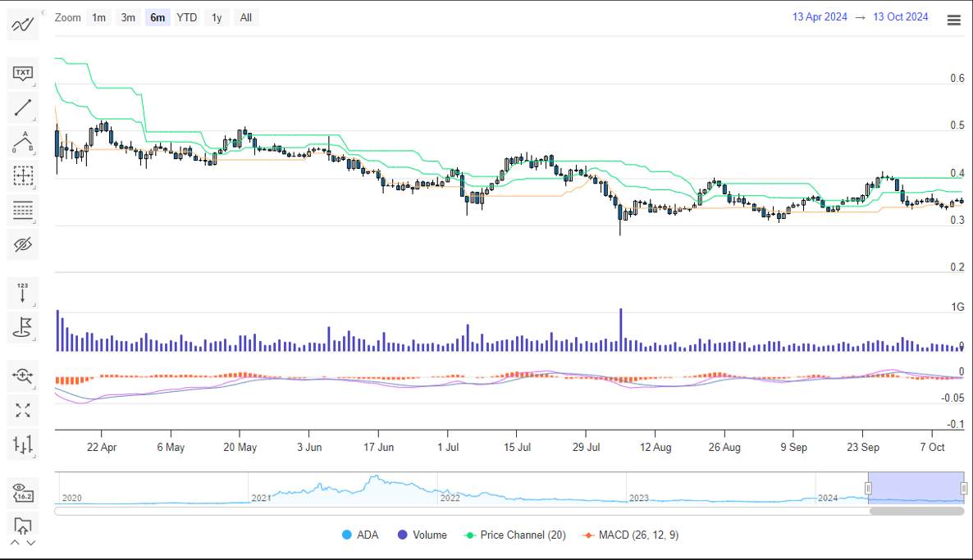Select the line segment drawing tool

tap(22, 107)
